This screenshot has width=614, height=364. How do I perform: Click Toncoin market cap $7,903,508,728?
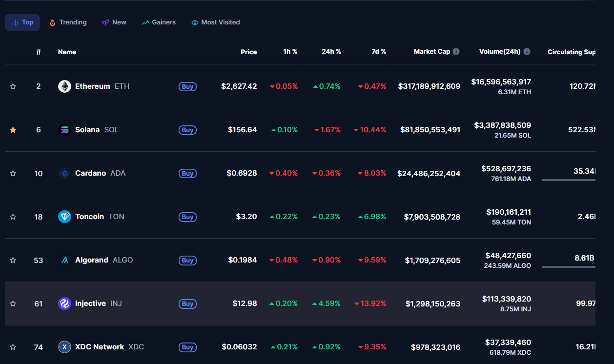coord(432,217)
